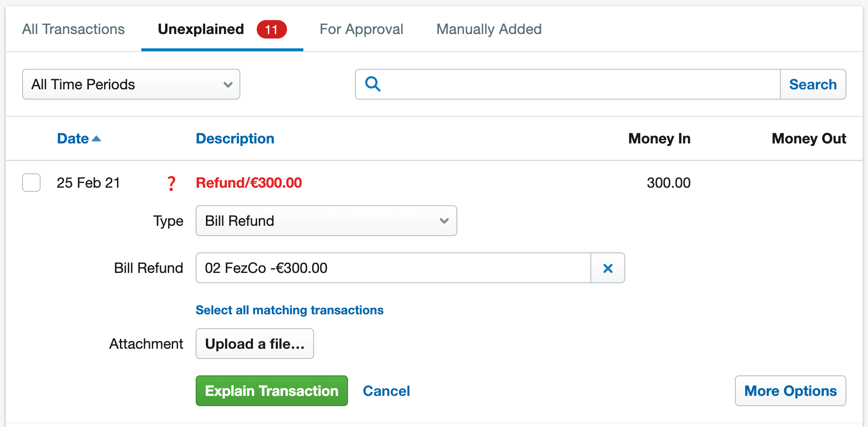
Task: Click the green Explain Transaction button
Action: [x=272, y=391]
